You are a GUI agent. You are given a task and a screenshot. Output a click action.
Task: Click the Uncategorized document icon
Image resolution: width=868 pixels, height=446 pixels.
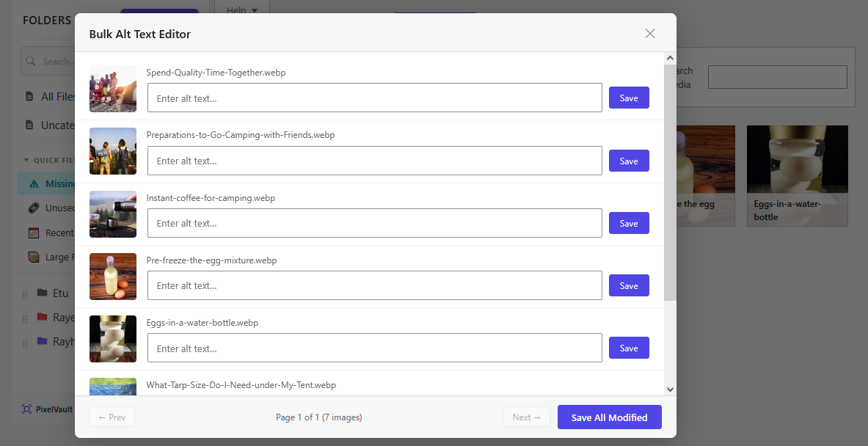point(29,125)
